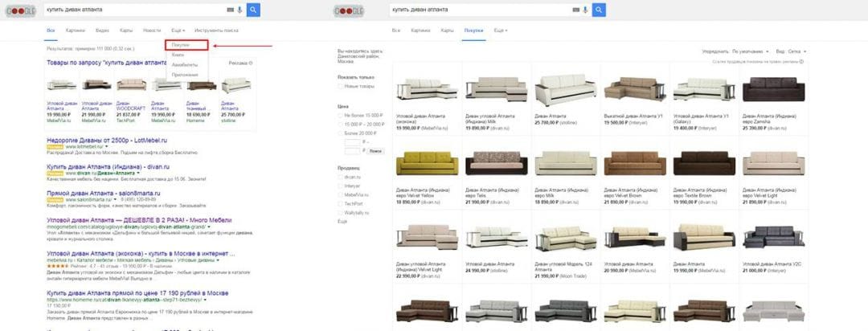Image resolution: width=868 pixels, height=331 pixels.
Task: Open on-screen keyboard icon in left search bar
Action: pos(230,10)
